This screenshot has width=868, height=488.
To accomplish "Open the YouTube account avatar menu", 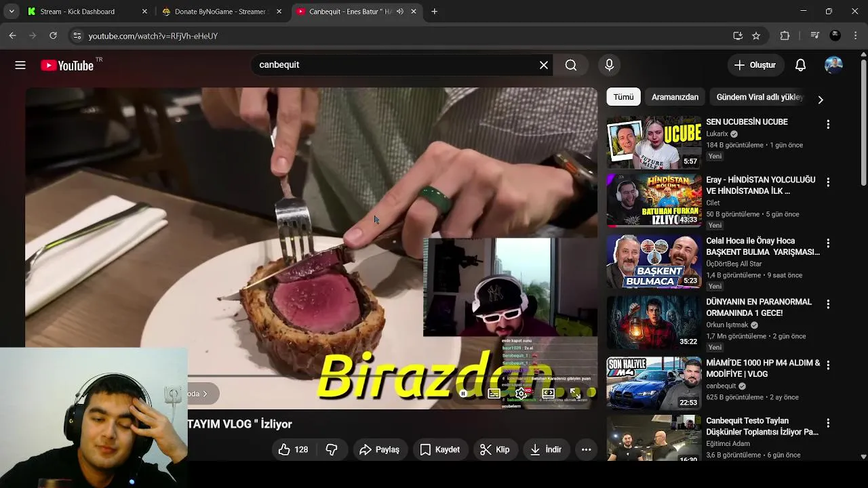I will (833, 65).
